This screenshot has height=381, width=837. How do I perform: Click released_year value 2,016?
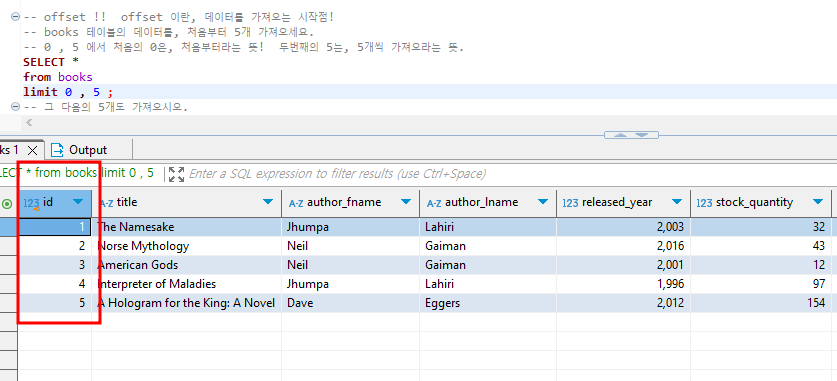coord(623,246)
